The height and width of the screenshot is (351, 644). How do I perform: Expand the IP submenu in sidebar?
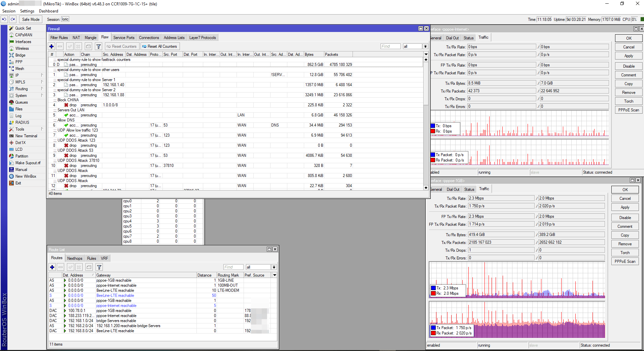tap(17, 75)
